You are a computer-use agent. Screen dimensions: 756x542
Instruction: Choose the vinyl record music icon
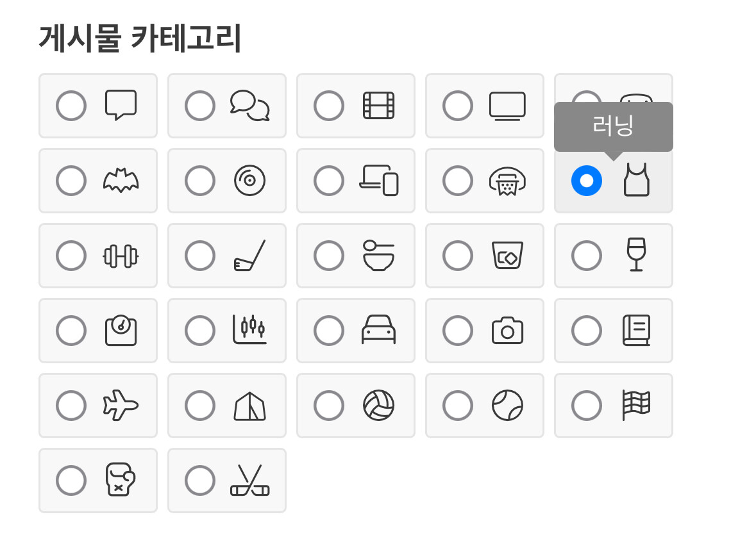point(249,181)
